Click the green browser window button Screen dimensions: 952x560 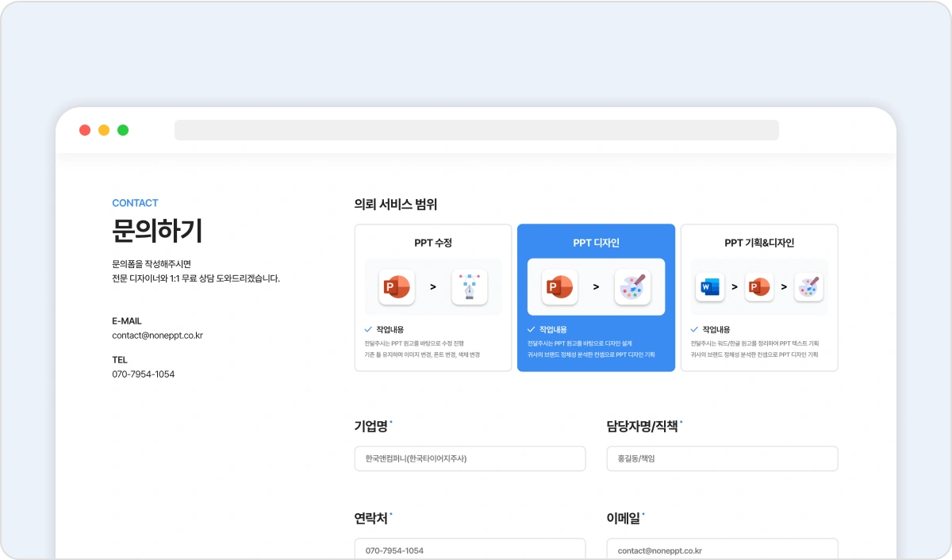123,130
